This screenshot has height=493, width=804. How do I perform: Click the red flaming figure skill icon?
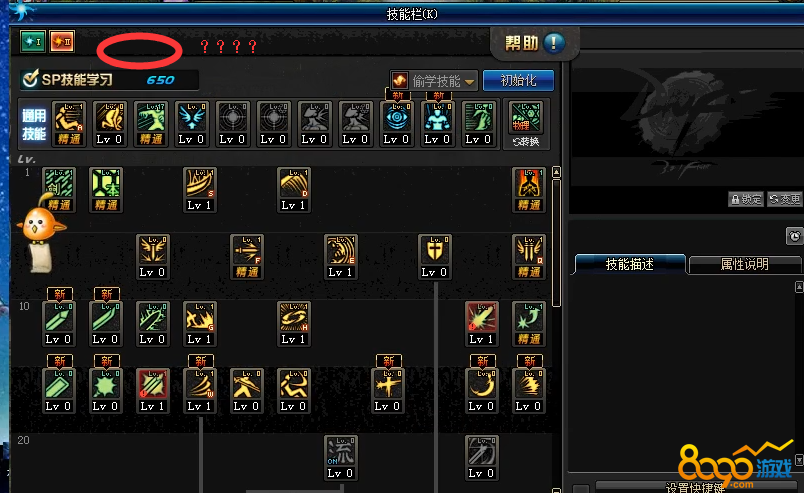[529, 184]
